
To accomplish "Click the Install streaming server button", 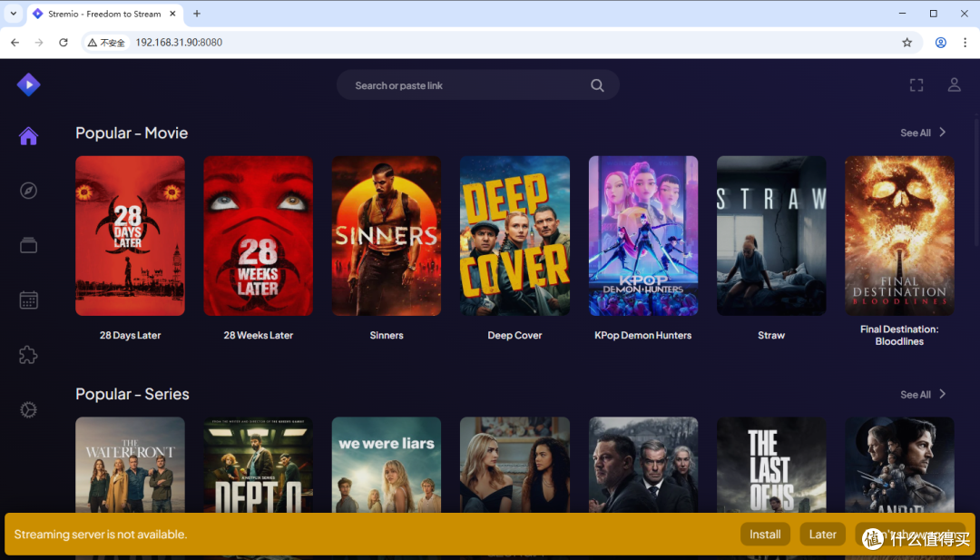I will [765, 535].
